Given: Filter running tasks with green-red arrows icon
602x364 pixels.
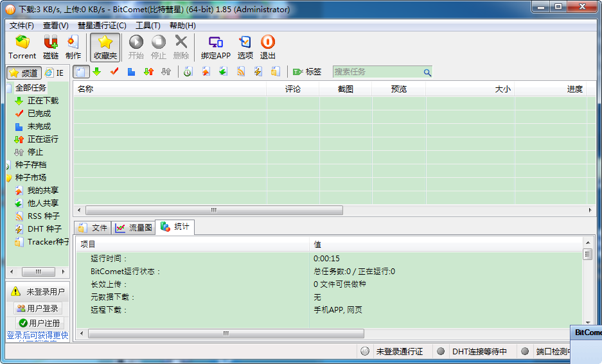Looking at the screenshot, I should pyautogui.click(x=148, y=72).
